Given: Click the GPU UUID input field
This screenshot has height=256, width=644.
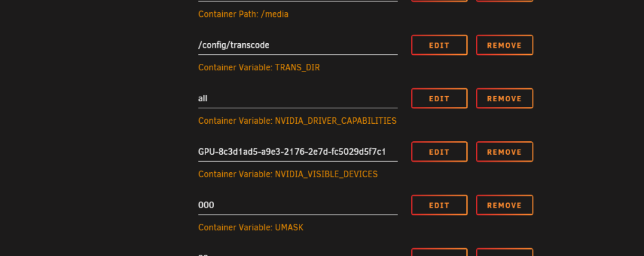Looking at the screenshot, I should [298, 152].
